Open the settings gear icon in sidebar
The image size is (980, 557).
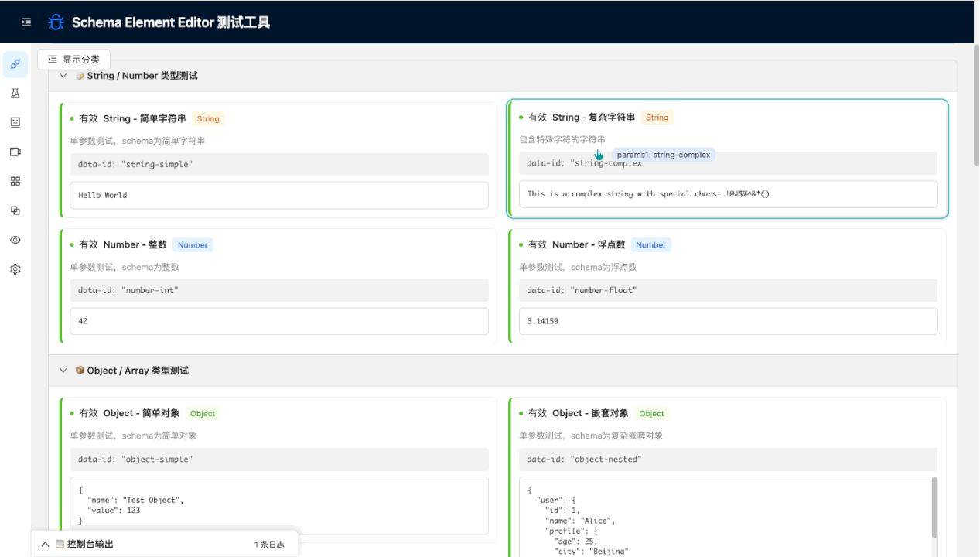coord(15,269)
